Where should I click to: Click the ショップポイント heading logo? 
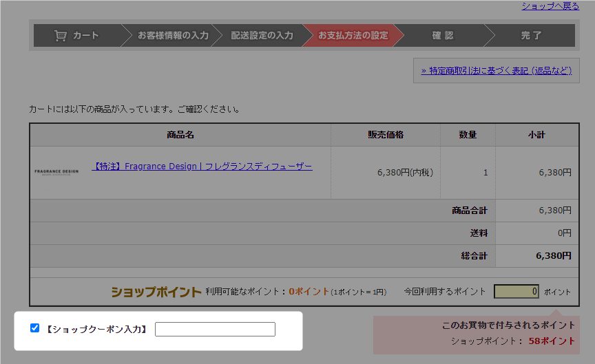point(156,292)
